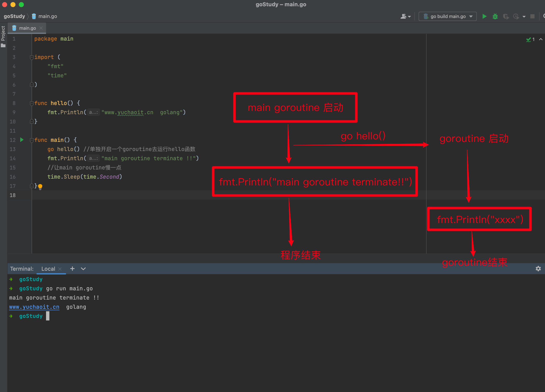
Task: Click run gutter arrow beside func main
Action: point(22,140)
